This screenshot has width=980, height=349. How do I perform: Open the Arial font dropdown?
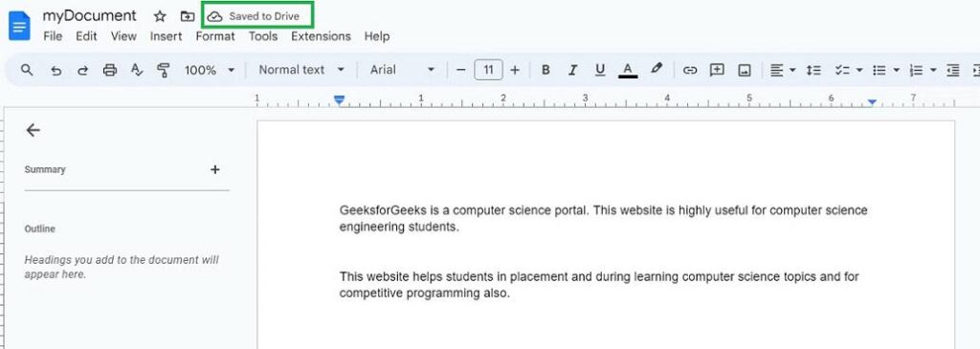(402, 70)
